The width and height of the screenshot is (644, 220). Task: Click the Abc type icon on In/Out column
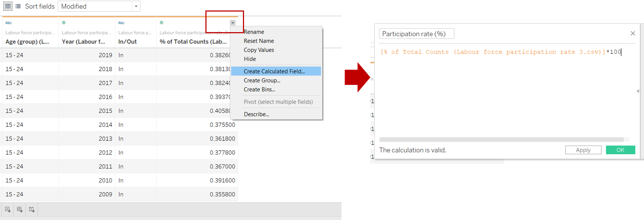pos(121,23)
